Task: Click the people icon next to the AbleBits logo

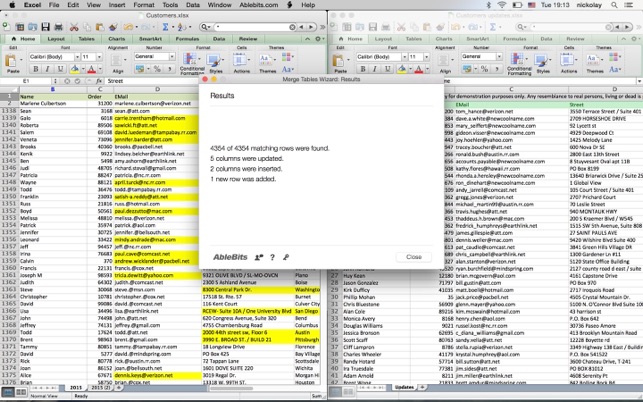Action: click(257, 257)
